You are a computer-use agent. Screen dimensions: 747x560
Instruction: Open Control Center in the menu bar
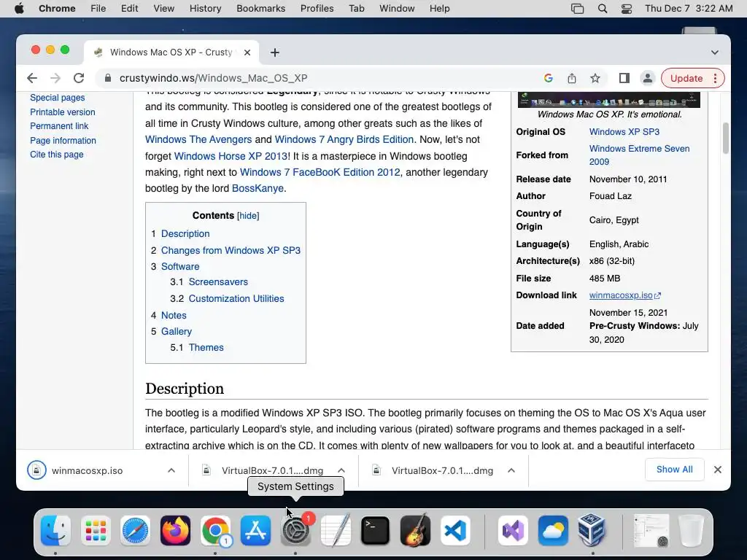(x=627, y=9)
